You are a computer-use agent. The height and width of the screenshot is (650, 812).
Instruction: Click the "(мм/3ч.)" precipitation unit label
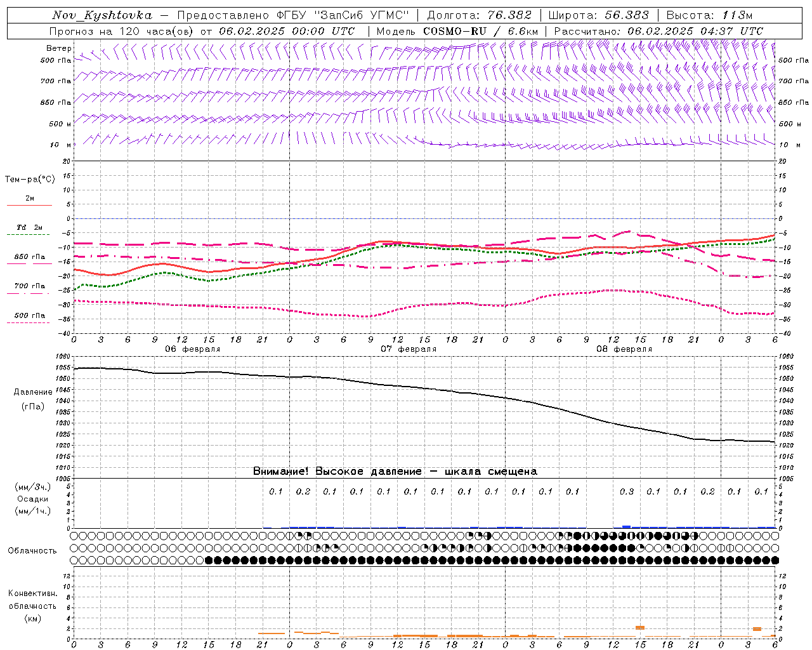(33, 487)
